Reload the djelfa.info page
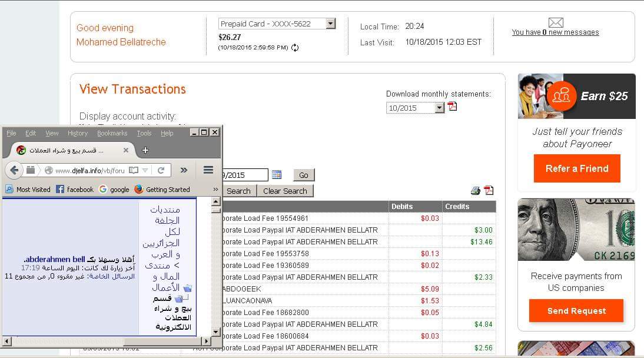The image size is (644, 358). pos(161,170)
